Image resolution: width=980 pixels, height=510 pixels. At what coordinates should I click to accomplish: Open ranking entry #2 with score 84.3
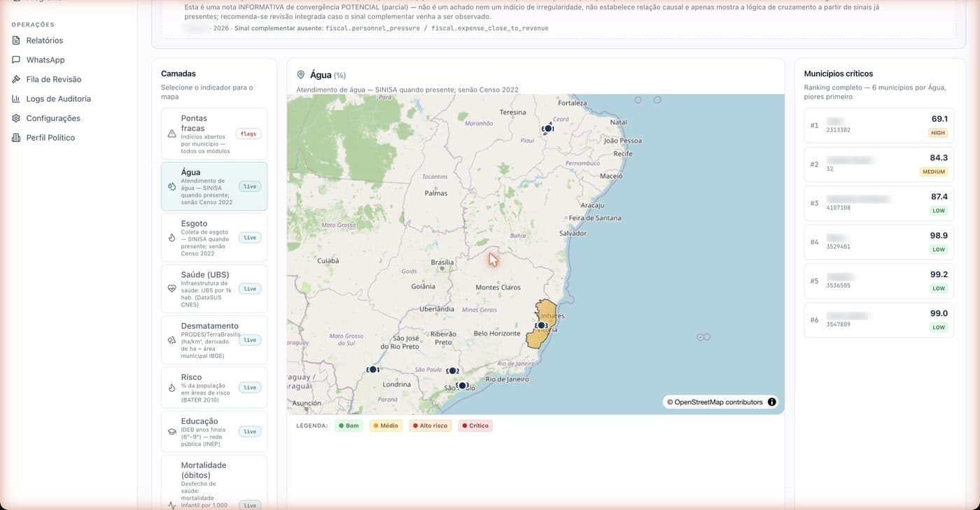(879, 164)
